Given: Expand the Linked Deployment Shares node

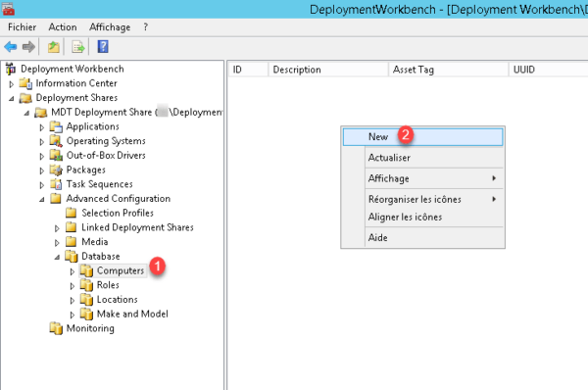Looking at the screenshot, I should point(58,228).
